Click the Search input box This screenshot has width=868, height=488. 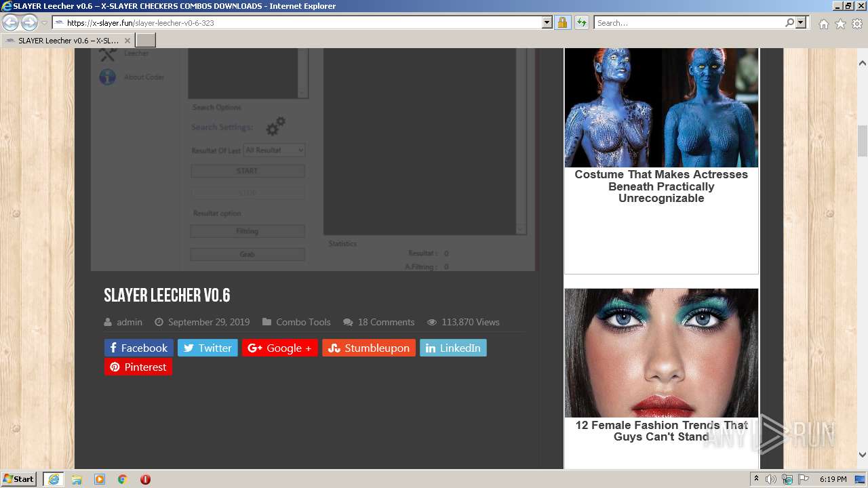689,23
